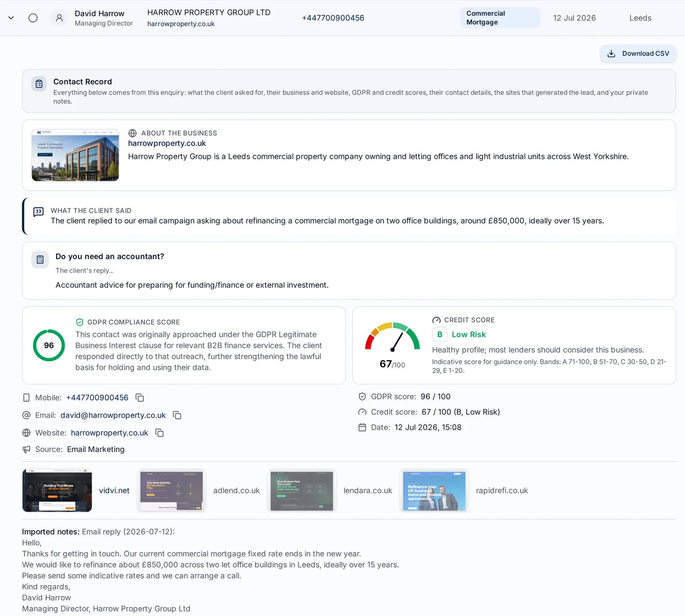
Task: Click the harrowproperty.co.uk Website link
Action: 110,433
